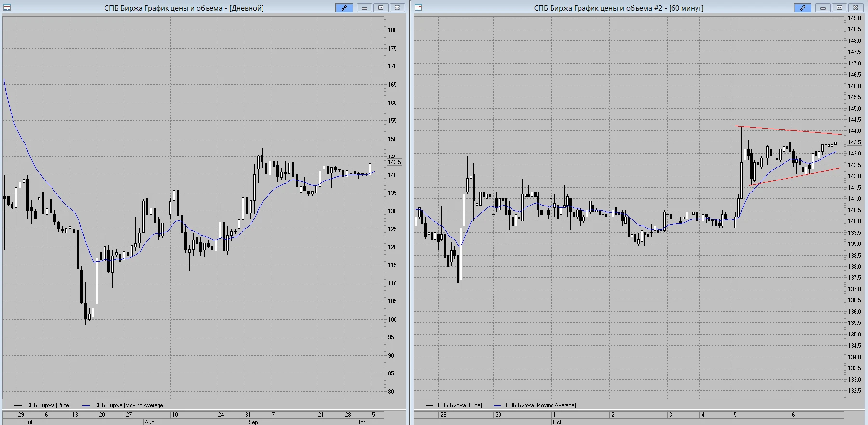Click the date label '4' on the 60-minute chart axis

click(703, 415)
